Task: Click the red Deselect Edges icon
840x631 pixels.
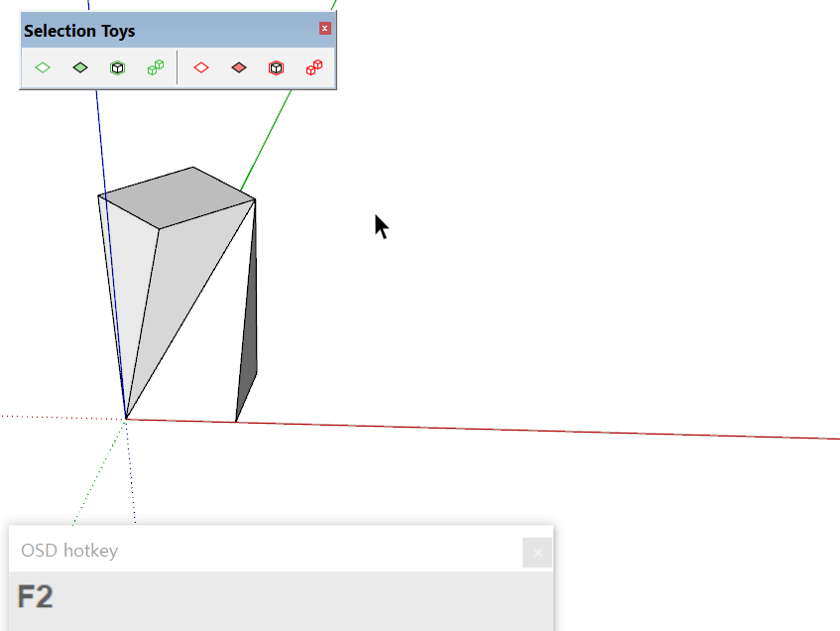Action: 201,67
